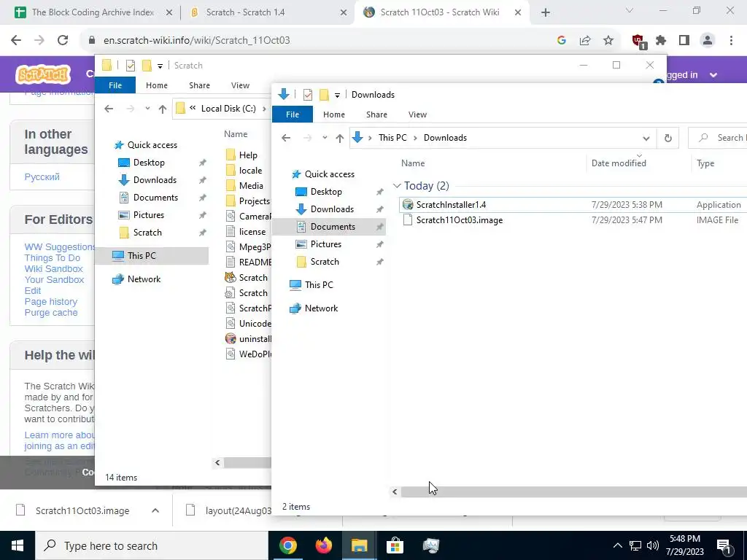Click the taskbar search box
Screen dimensions: 747x560
(152, 545)
